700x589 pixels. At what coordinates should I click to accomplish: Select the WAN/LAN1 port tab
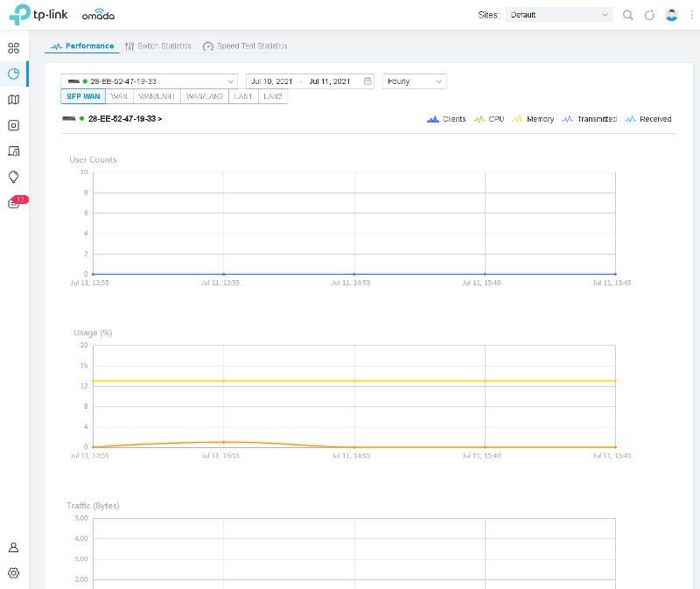click(157, 96)
